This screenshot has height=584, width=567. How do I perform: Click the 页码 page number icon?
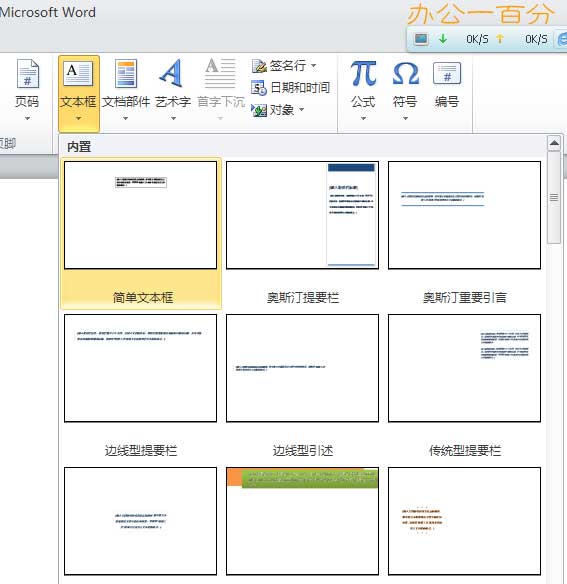(28, 73)
